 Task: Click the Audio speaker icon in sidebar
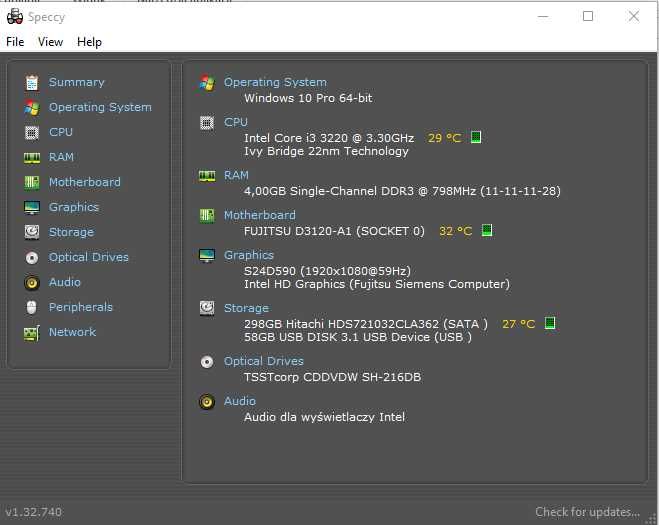[32, 282]
